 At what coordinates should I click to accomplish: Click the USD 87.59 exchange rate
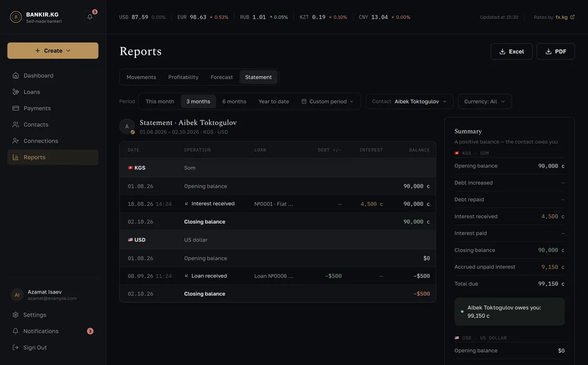pos(142,17)
